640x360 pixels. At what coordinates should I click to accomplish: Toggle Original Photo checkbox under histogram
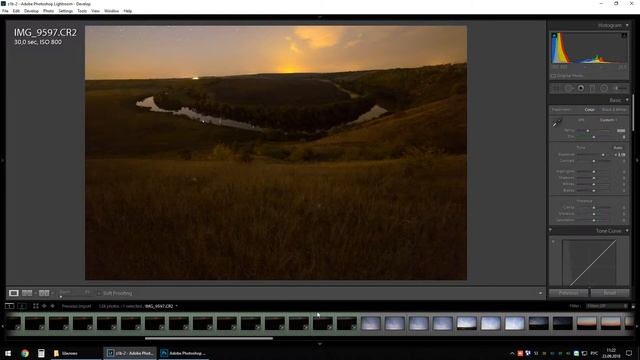pos(553,76)
